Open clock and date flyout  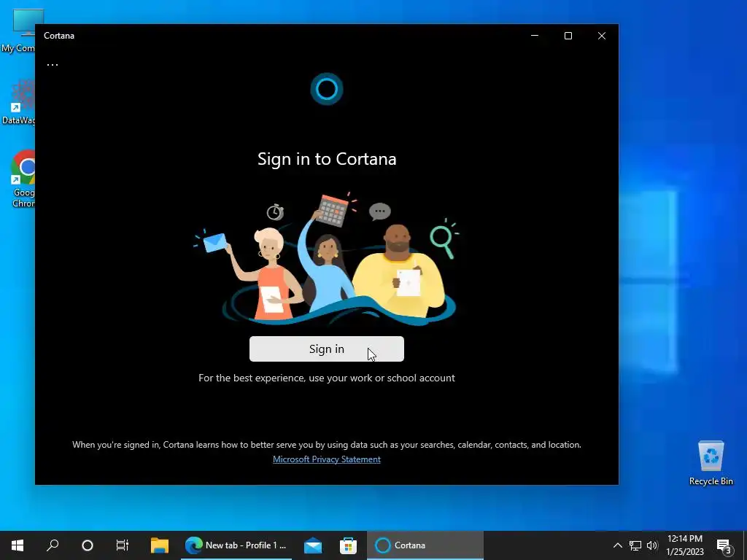click(684, 545)
